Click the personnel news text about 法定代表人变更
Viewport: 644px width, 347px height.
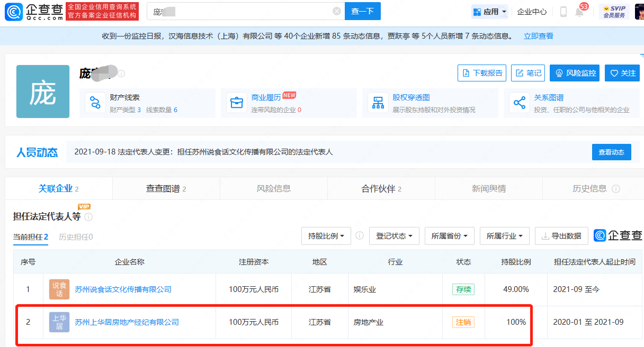tap(203, 152)
